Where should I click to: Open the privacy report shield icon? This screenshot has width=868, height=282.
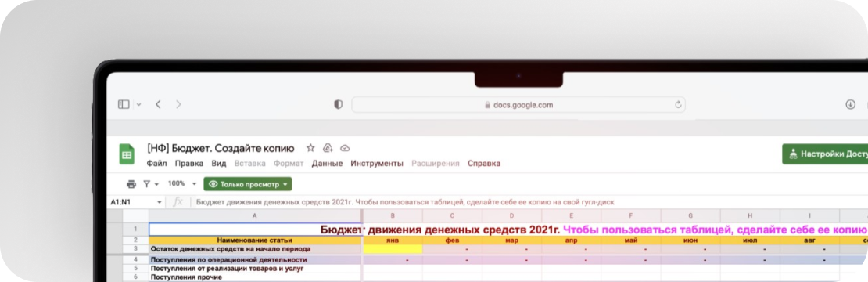tap(339, 104)
